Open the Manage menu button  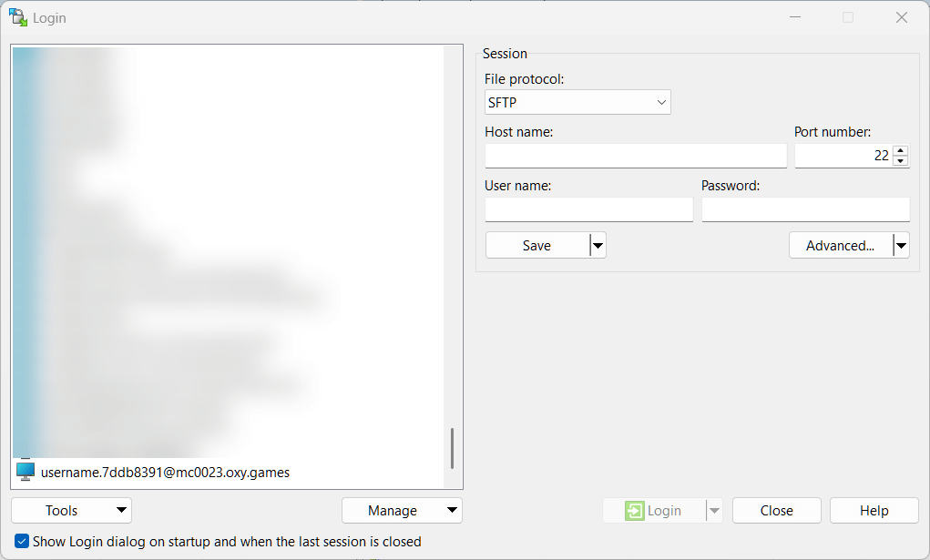click(x=402, y=511)
